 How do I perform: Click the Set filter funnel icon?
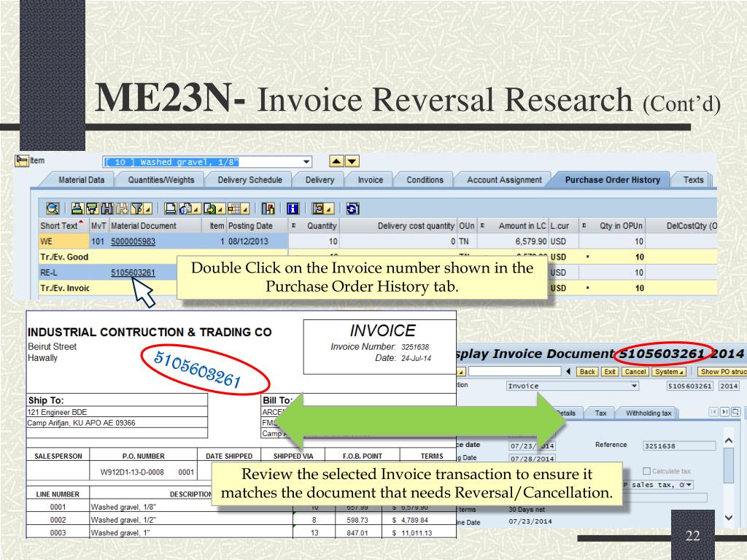pos(137,208)
